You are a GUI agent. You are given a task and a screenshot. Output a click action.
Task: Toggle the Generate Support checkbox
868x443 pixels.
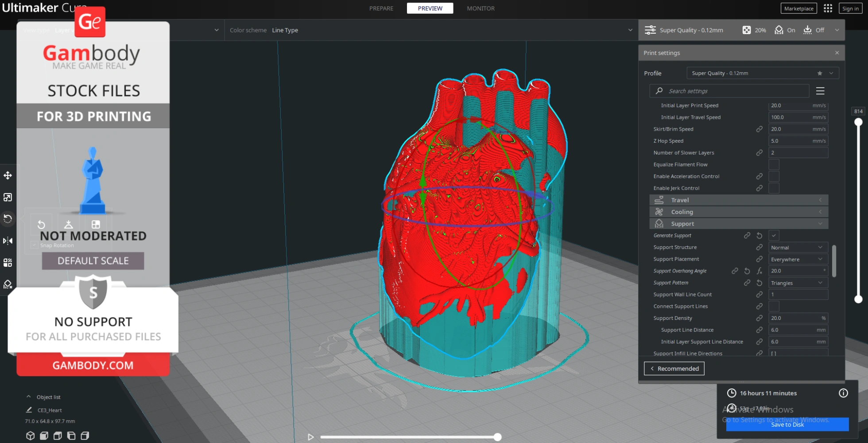774,236
